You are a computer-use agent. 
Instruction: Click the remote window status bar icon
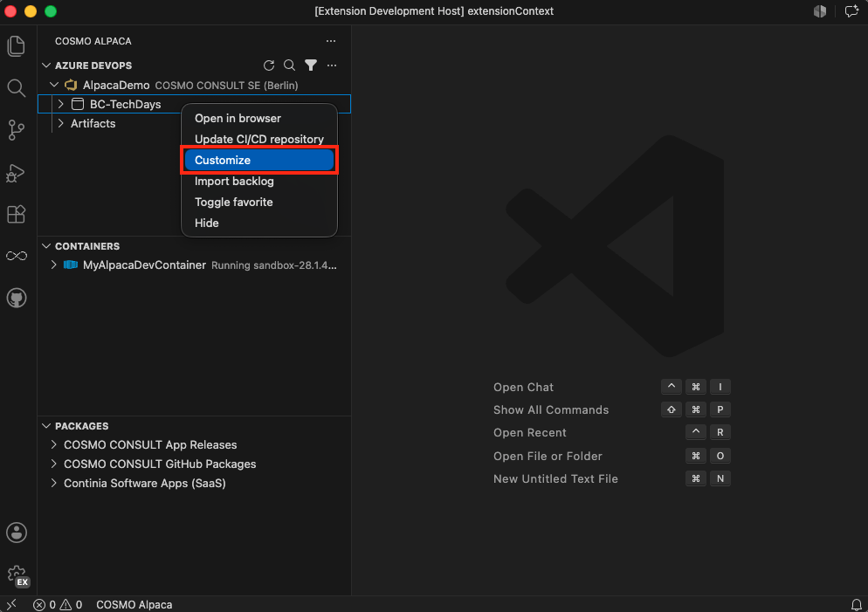(x=11, y=604)
